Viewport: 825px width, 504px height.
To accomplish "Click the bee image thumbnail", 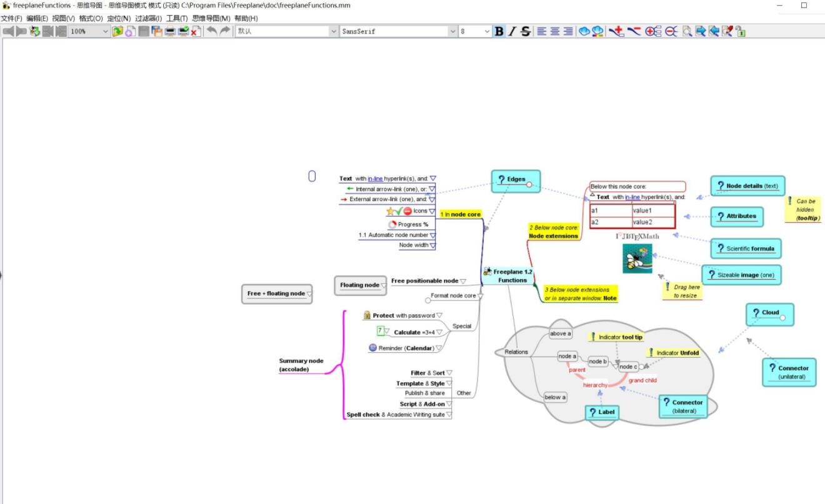I will coord(637,259).
